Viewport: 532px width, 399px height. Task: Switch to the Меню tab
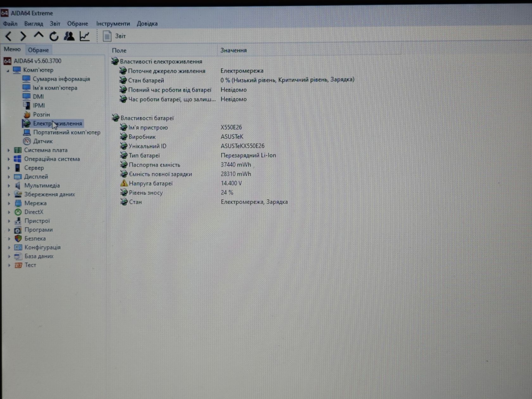click(x=12, y=49)
